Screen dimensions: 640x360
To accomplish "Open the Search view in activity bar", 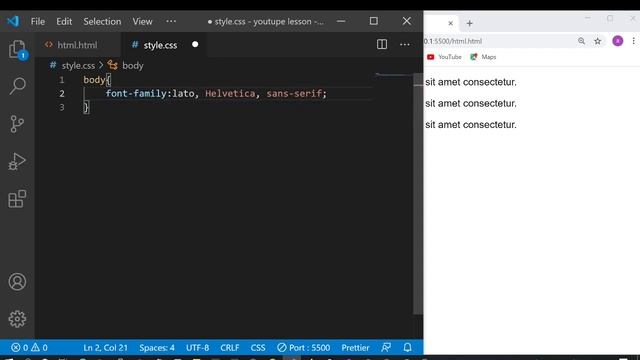I will [x=17, y=86].
